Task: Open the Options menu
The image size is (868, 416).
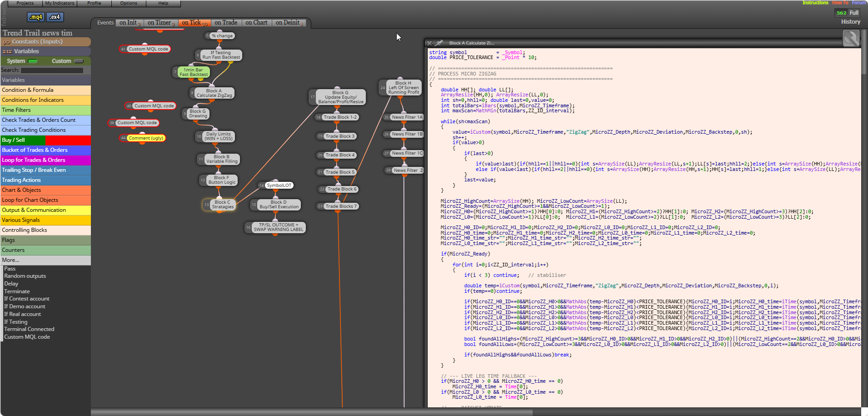Action: click(x=129, y=3)
